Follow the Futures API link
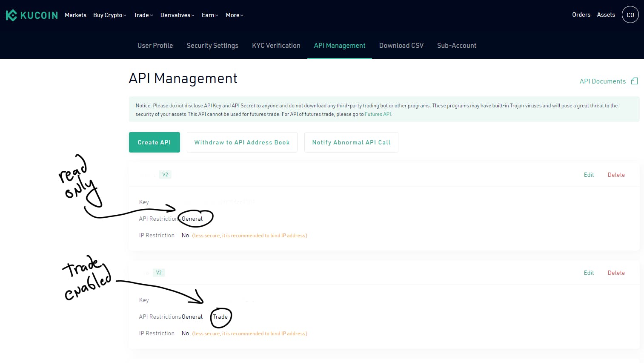 click(378, 114)
